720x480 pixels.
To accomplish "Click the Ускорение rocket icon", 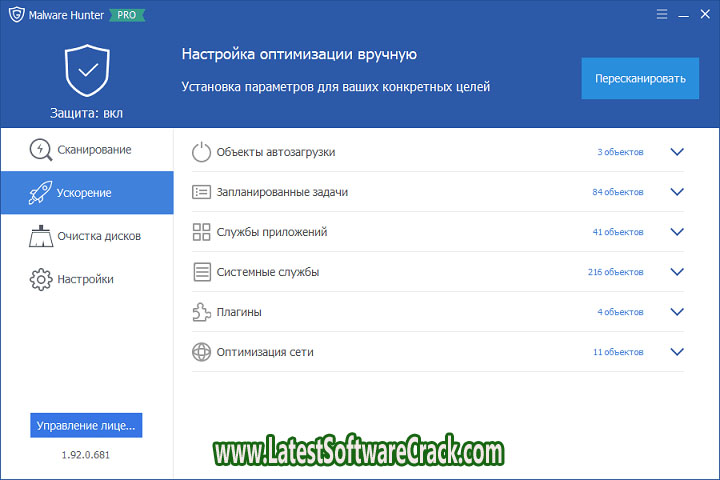I will click(40, 192).
